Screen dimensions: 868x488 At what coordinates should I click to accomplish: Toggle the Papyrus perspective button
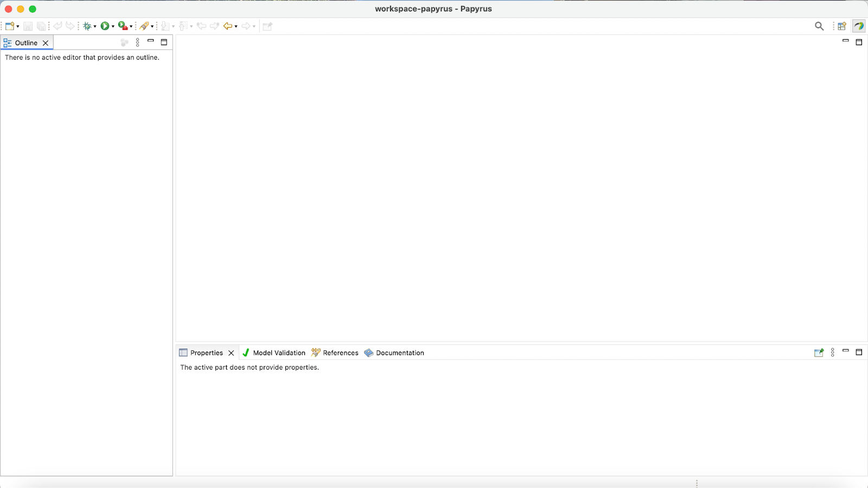point(859,26)
